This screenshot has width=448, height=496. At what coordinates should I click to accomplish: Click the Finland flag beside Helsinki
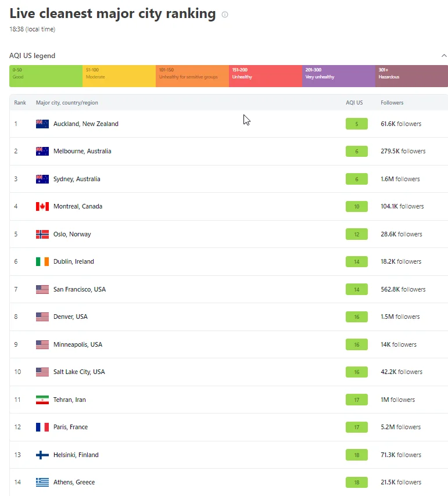42,455
